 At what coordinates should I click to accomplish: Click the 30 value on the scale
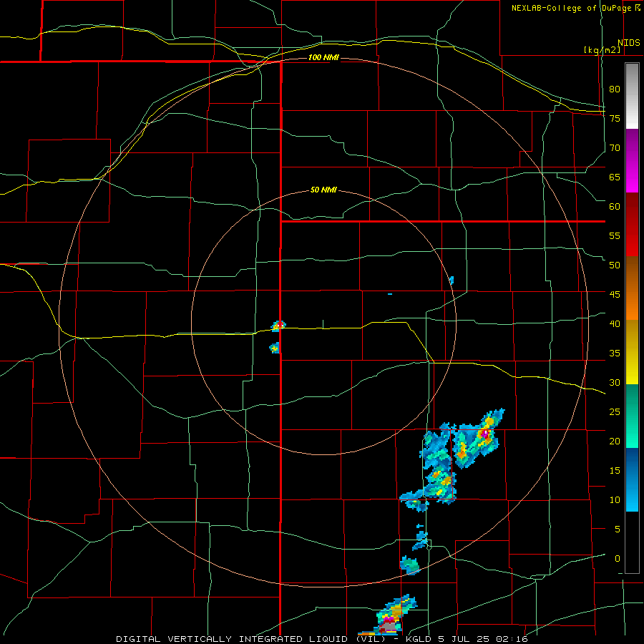pyautogui.click(x=615, y=382)
